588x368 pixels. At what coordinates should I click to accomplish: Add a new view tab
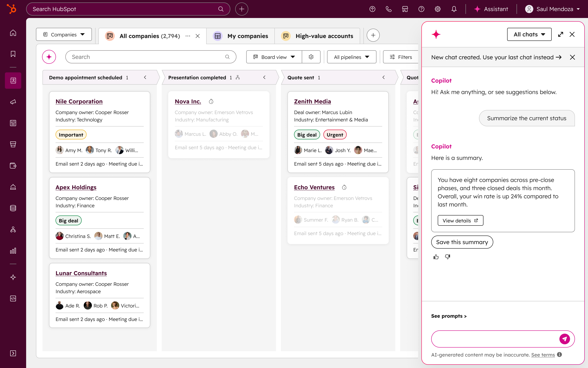click(x=373, y=35)
